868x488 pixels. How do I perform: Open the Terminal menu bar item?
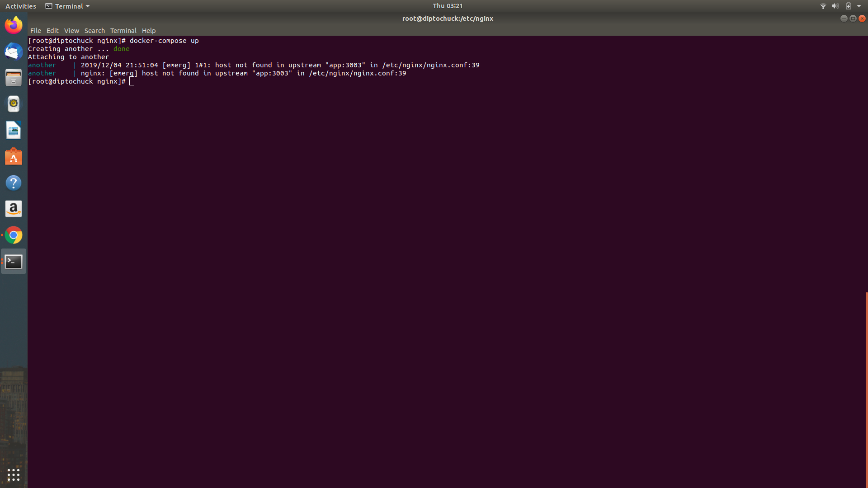pos(123,30)
